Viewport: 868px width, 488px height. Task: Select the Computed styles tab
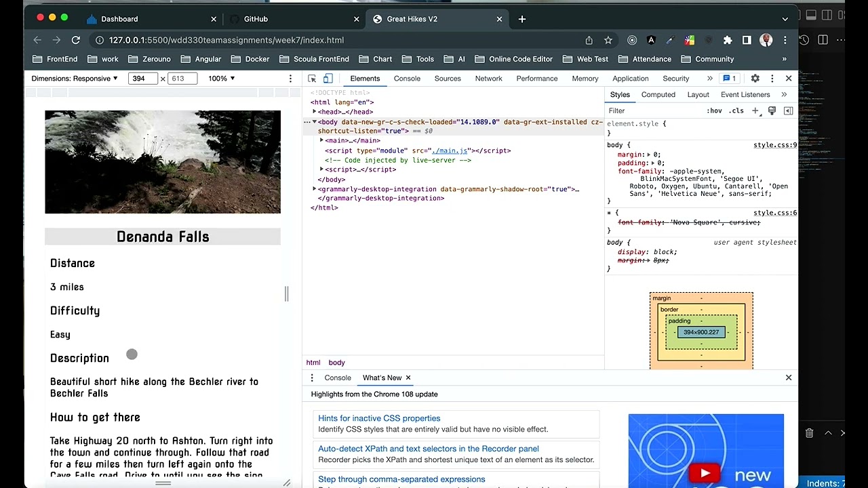pyautogui.click(x=658, y=95)
